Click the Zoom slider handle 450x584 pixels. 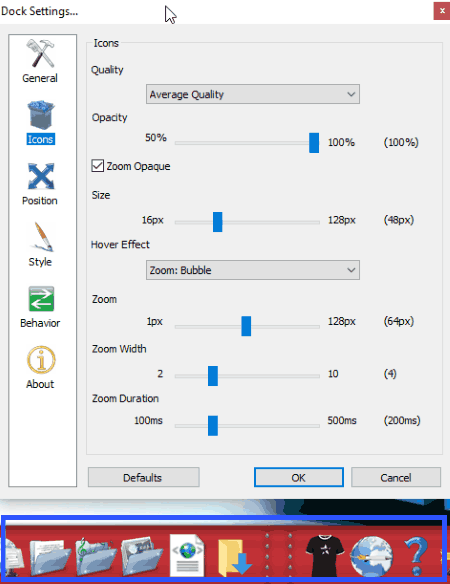coord(246,326)
